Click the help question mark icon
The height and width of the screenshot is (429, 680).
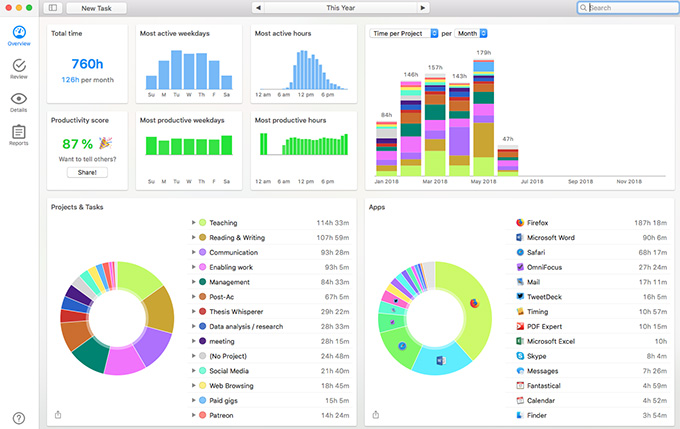pyautogui.click(x=19, y=418)
